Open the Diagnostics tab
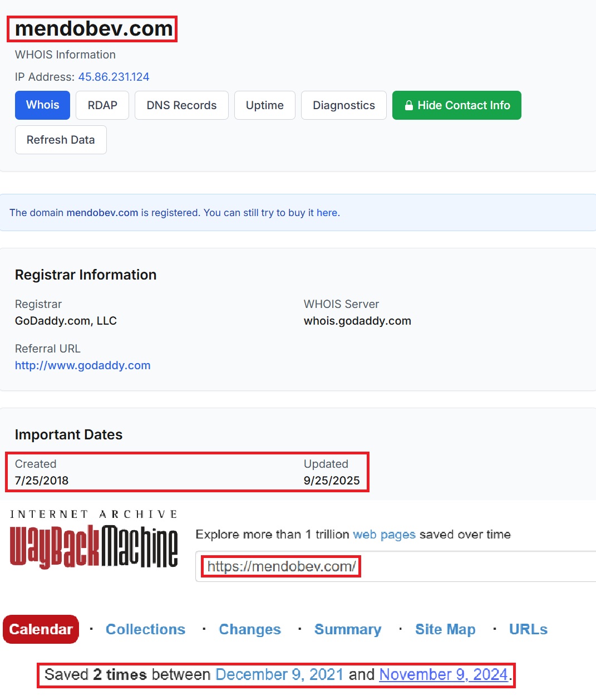This screenshot has width=596, height=700. click(x=343, y=105)
